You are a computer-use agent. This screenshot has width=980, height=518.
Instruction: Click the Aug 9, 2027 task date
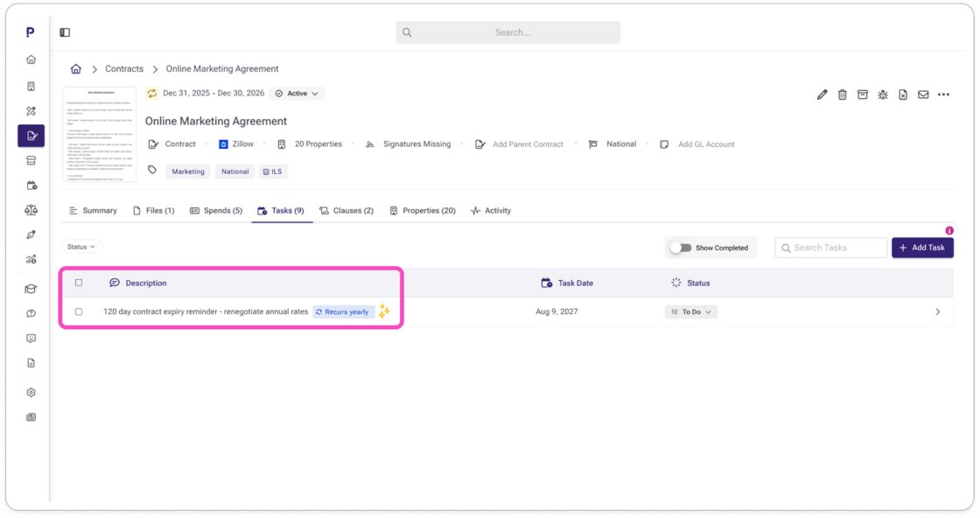556,311
